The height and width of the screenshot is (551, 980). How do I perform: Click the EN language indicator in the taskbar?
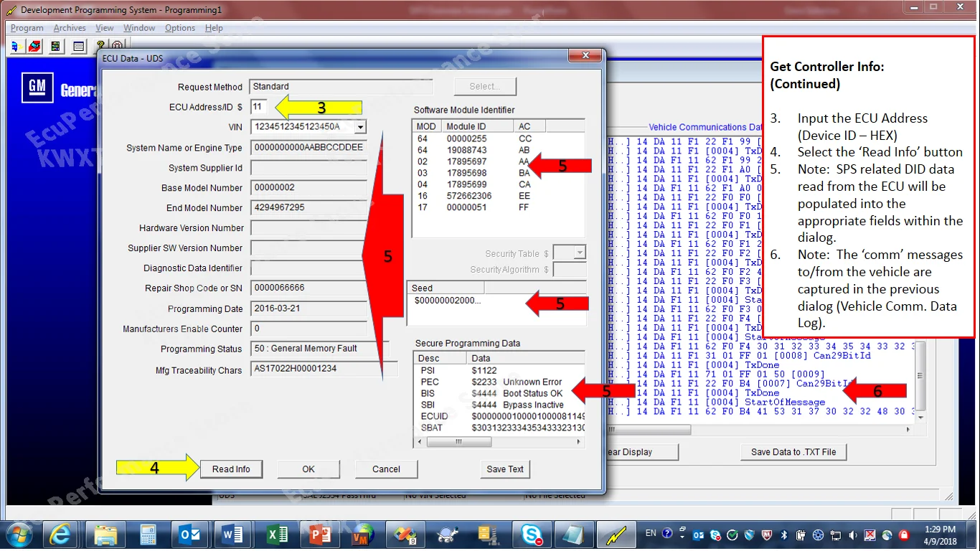[x=651, y=533]
